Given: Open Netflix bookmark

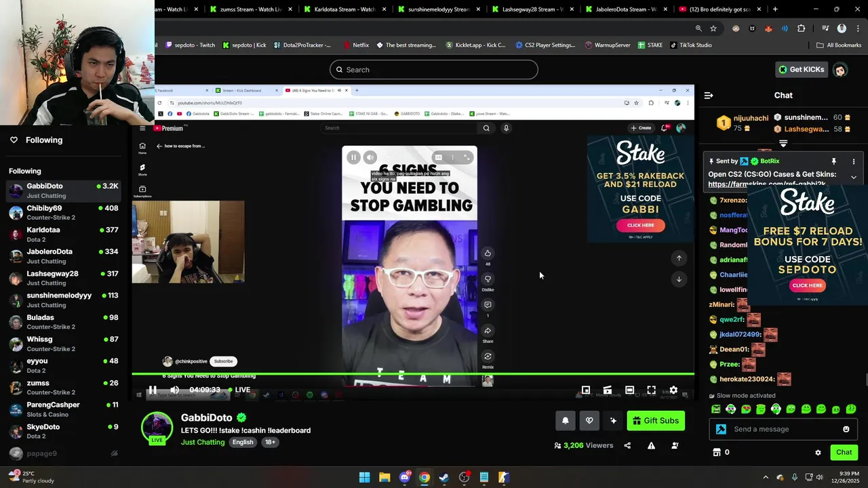Looking at the screenshot, I should (x=355, y=45).
